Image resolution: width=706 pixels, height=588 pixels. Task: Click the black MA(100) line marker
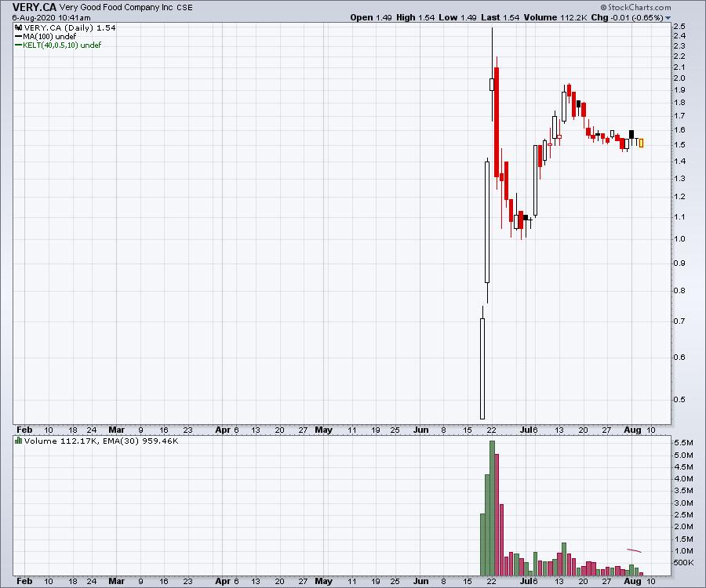coord(18,36)
